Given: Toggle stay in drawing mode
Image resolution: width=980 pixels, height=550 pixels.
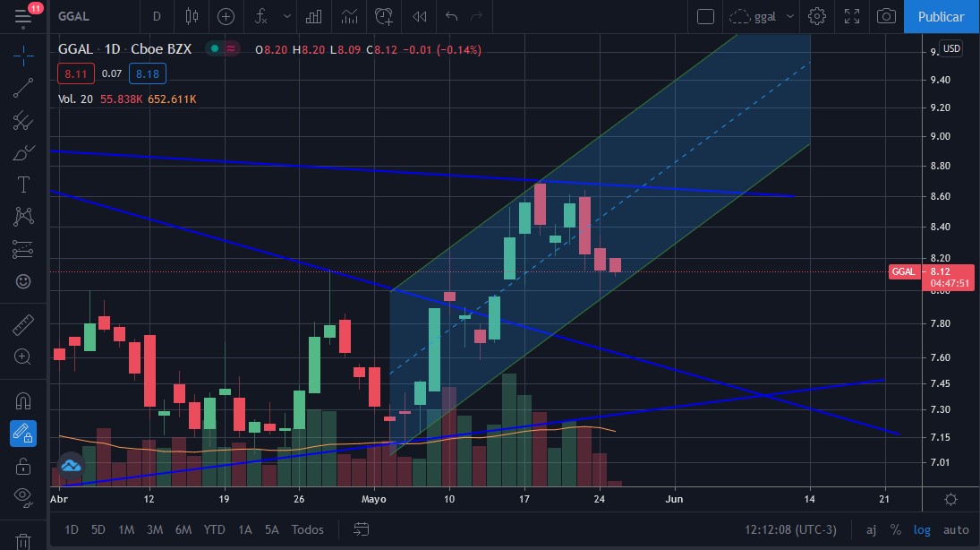Looking at the screenshot, I should [x=23, y=433].
